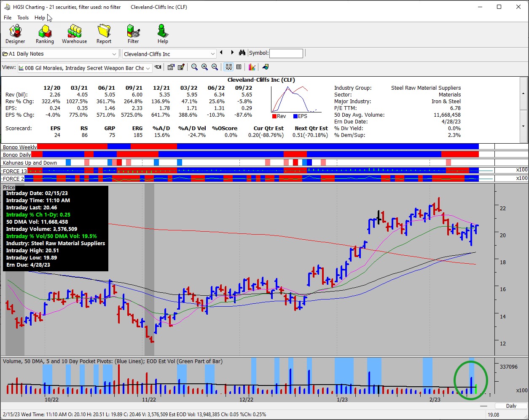
Task: Click the blue EPS legend swatch
Action: click(295, 116)
